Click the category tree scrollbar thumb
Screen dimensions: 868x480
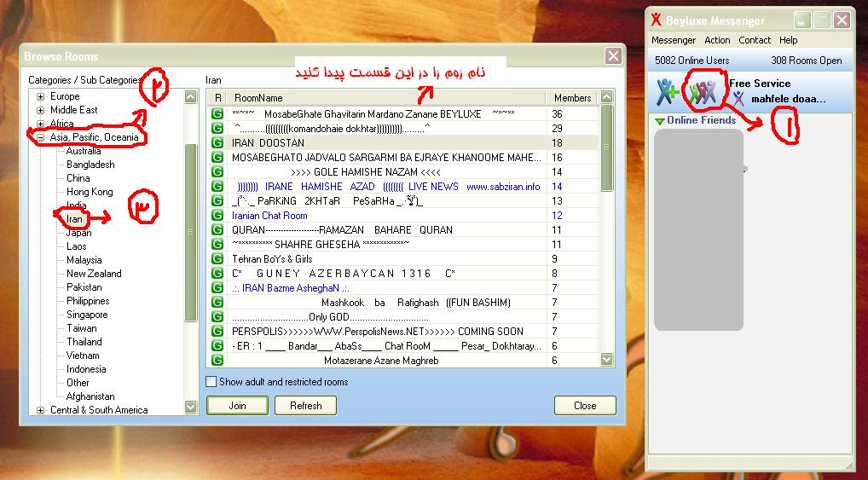[x=191, y=233]
